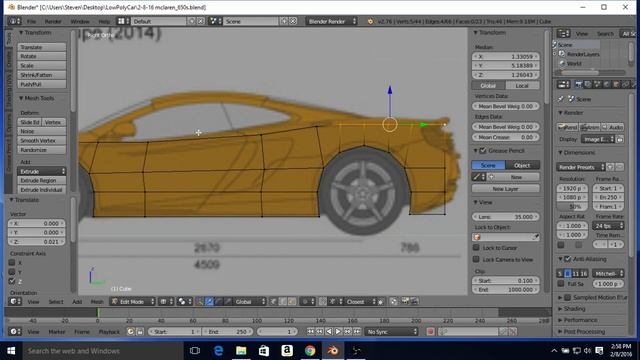Click the New Layer button
The image size is (640, 360).
point(505,189)
